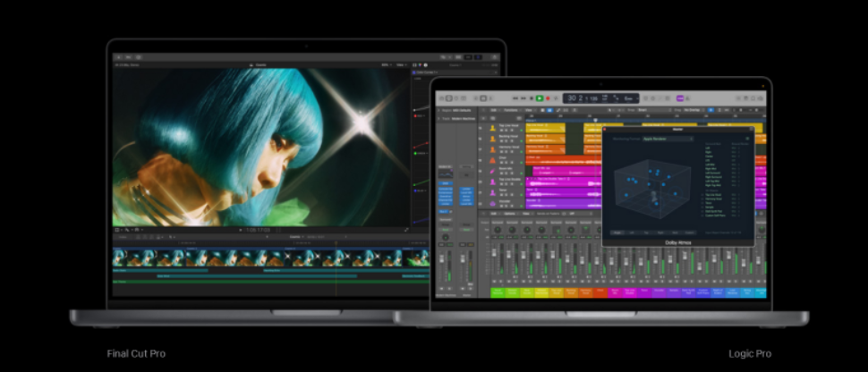Stop playback in Logic Pro's transport
The width and height of the screenshot is (868, 372).
[x=532, y=98]
